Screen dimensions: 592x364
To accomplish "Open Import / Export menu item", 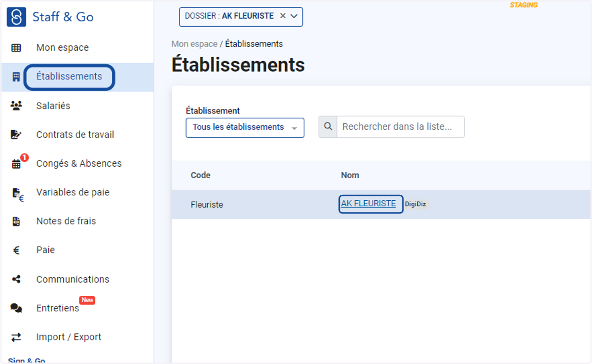I will (69, 337).
